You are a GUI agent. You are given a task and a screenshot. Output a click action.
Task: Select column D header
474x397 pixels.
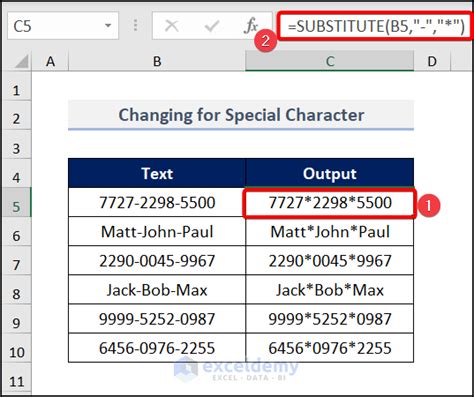click(x=432, y=61)
